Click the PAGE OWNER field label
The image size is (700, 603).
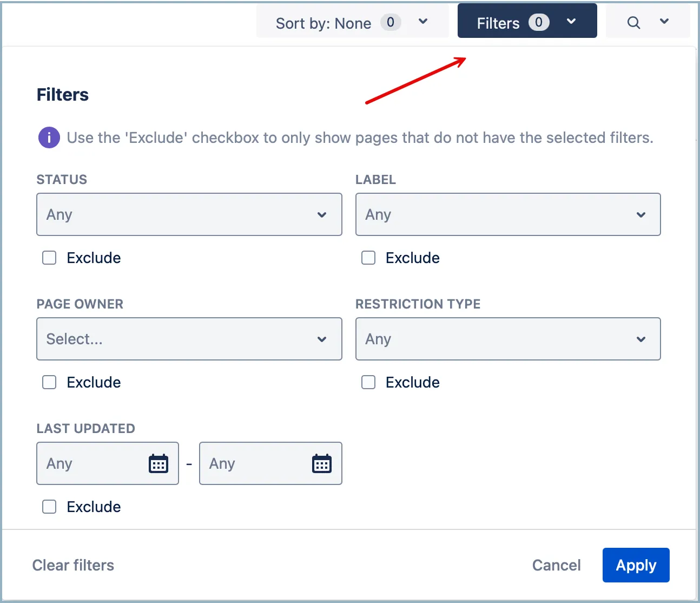coord(80,304)
